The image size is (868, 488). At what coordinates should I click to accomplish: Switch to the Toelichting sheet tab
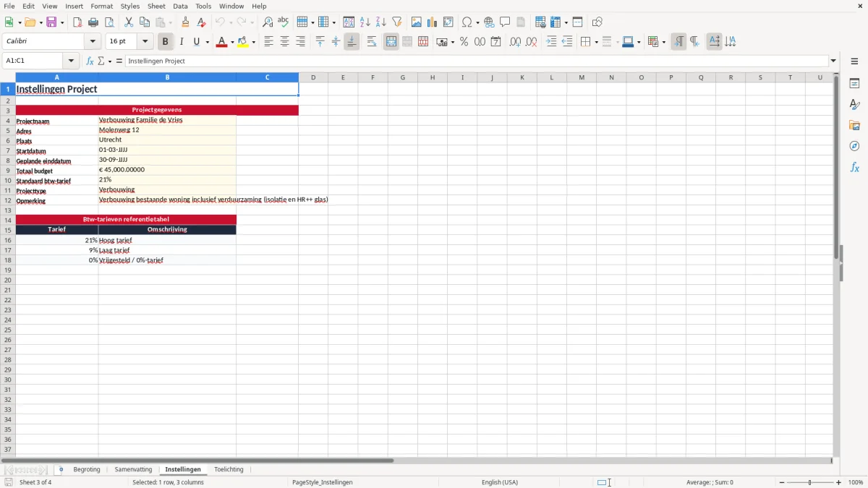click(229, 469)
